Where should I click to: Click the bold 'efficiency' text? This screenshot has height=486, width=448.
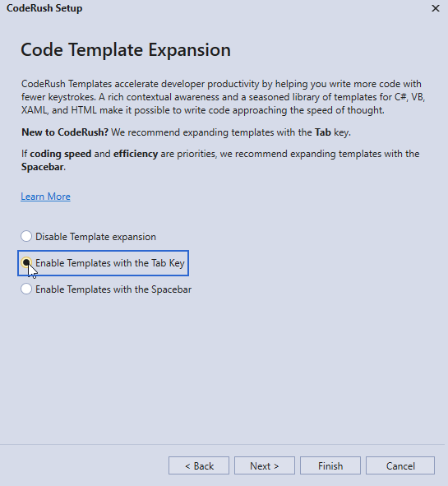[x=136, y=154]
